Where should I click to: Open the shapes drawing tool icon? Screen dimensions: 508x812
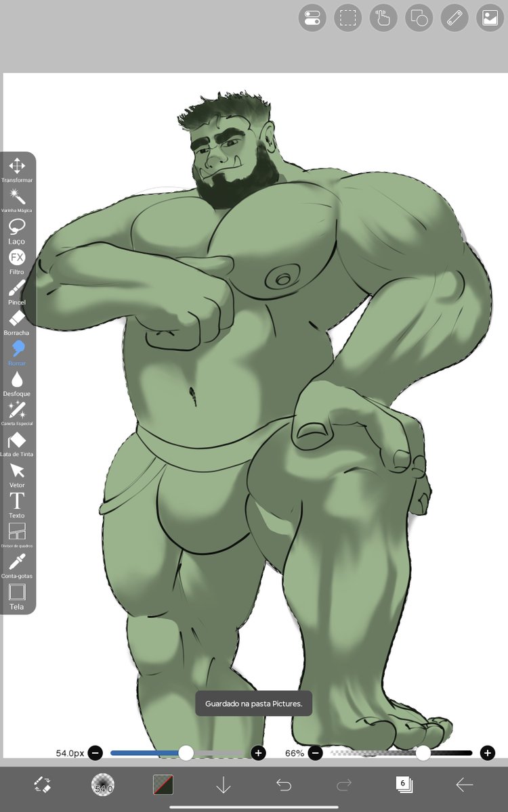(x=419, y=18)
